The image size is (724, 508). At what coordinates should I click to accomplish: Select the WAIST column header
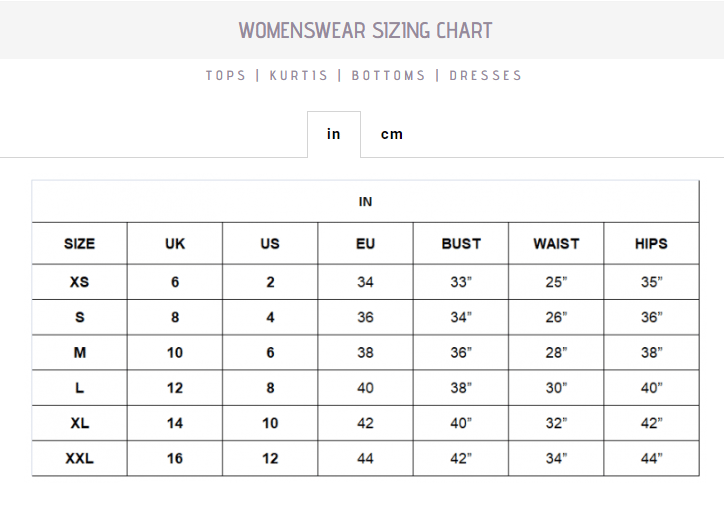(x=556, y=243)
